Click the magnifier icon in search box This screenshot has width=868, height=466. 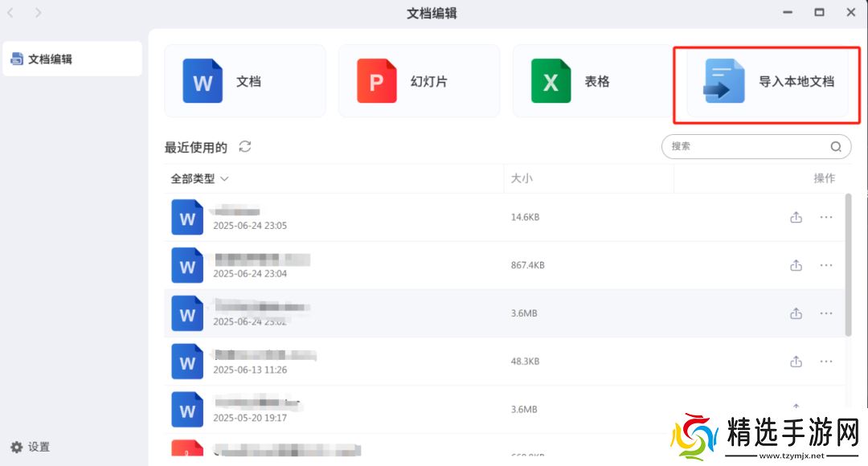pos(836,146)
